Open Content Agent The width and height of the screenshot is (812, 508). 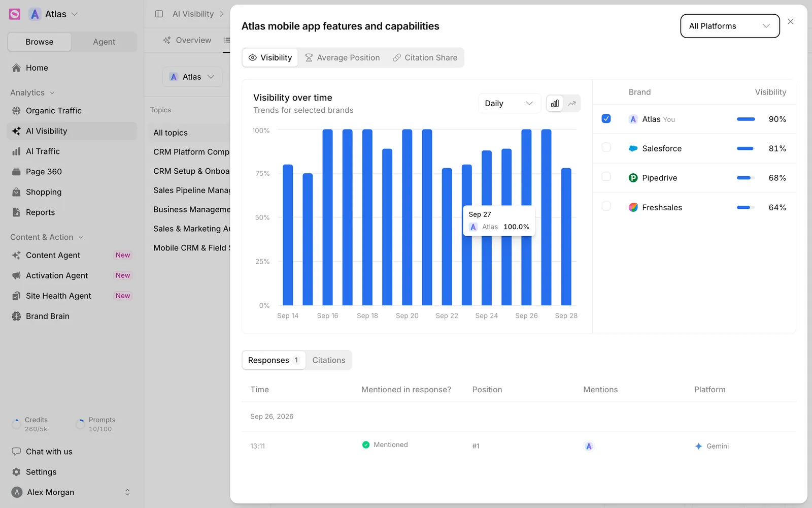coord(72,255)
